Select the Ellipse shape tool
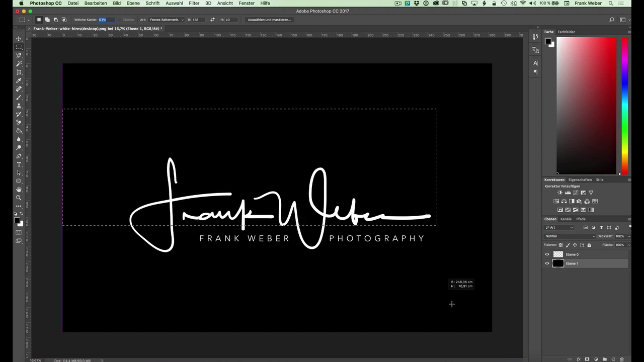Image resolution: width=644 pixels, height=362 pixels. coord(19,181)
